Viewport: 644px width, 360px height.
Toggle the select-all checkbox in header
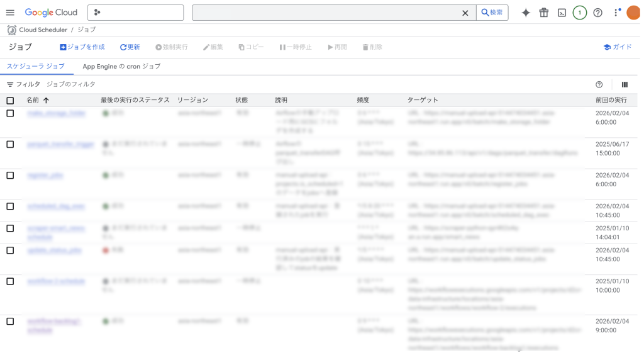pos(10,100)
